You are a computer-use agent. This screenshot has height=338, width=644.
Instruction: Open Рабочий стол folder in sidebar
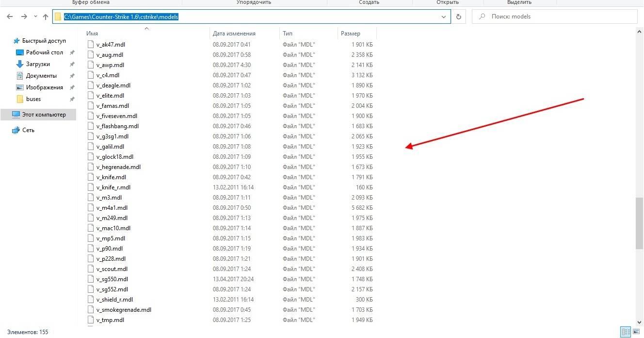coord(45,52)
